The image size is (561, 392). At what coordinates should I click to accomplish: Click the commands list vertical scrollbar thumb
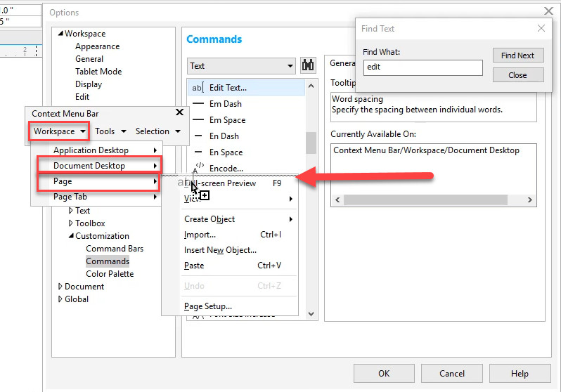pos(311,143)
